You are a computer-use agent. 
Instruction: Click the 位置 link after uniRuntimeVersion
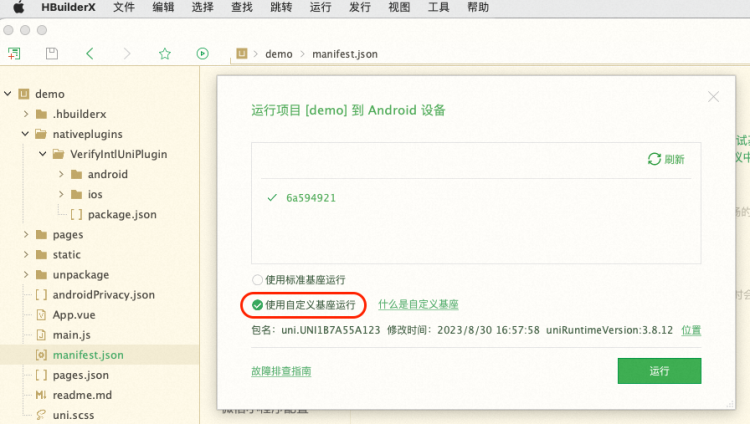tap(691, 330)
